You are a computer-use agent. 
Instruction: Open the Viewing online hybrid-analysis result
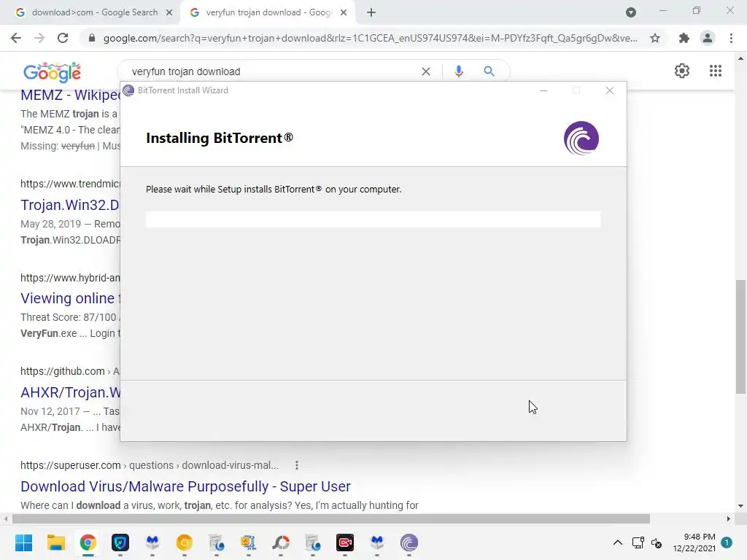point(71,298)
